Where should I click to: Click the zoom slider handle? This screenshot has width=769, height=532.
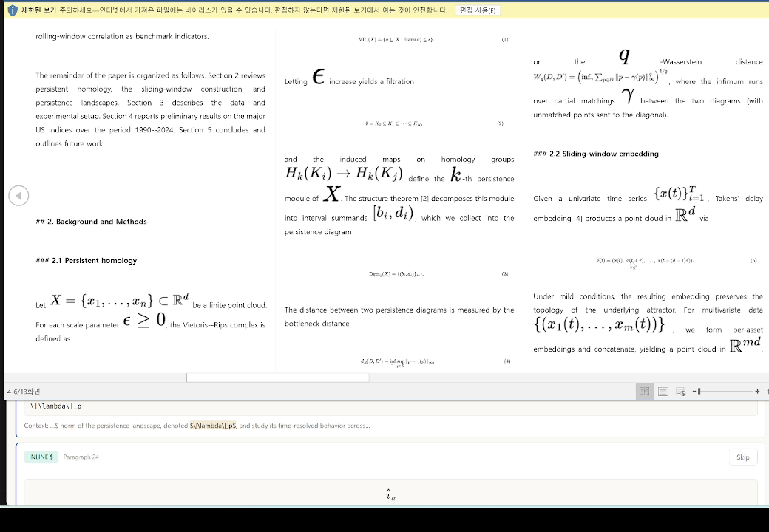699,392
